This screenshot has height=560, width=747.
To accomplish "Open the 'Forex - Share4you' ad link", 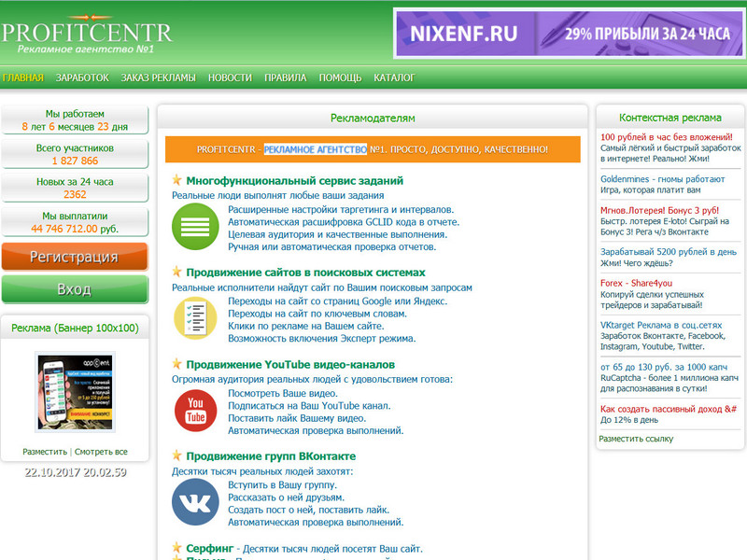I will [636, 283].
